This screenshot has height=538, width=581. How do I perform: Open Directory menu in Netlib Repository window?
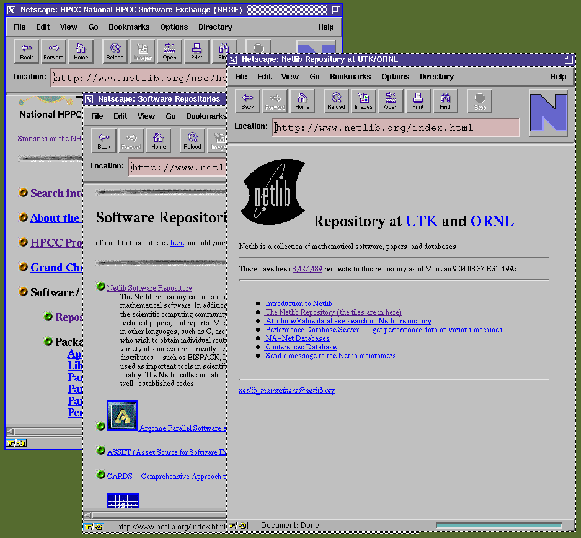436,76
